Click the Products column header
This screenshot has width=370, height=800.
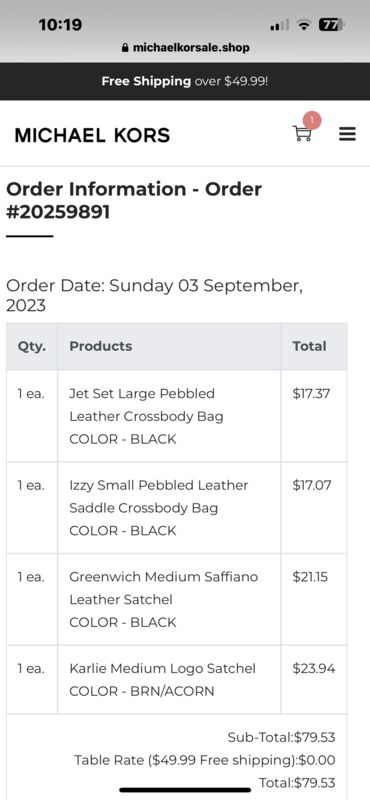[x=101, y=346]
